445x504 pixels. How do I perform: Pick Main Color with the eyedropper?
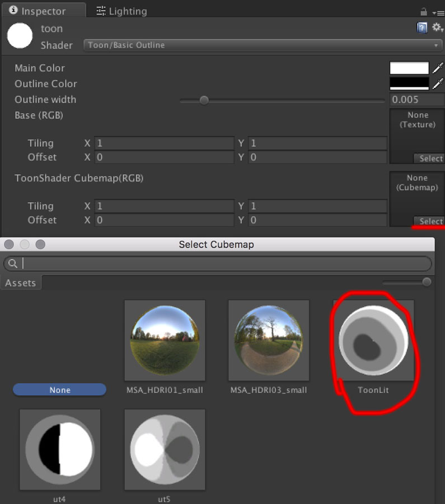click(438, 68)
